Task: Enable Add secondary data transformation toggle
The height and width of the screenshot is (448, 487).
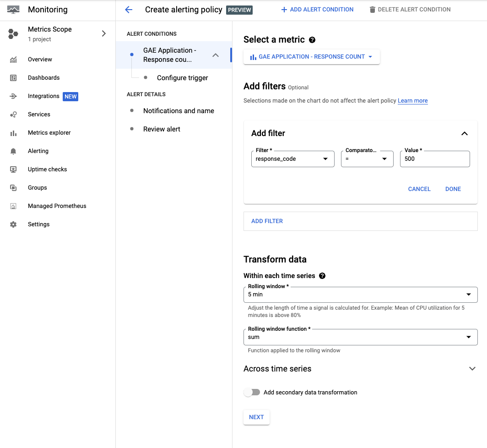Action: tap(252, 392)
